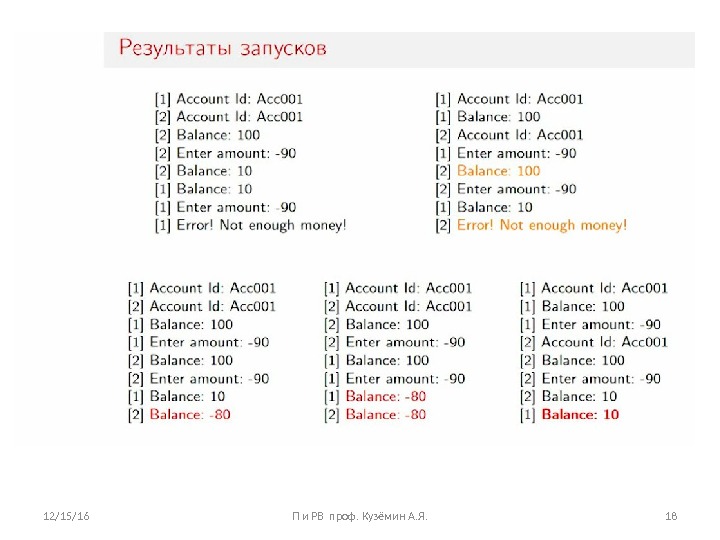Viewport: 720px width, 540px height.
Task: Click "[1] Balance: 10" in the bottom-left block
Action: (x=176, y=396)
